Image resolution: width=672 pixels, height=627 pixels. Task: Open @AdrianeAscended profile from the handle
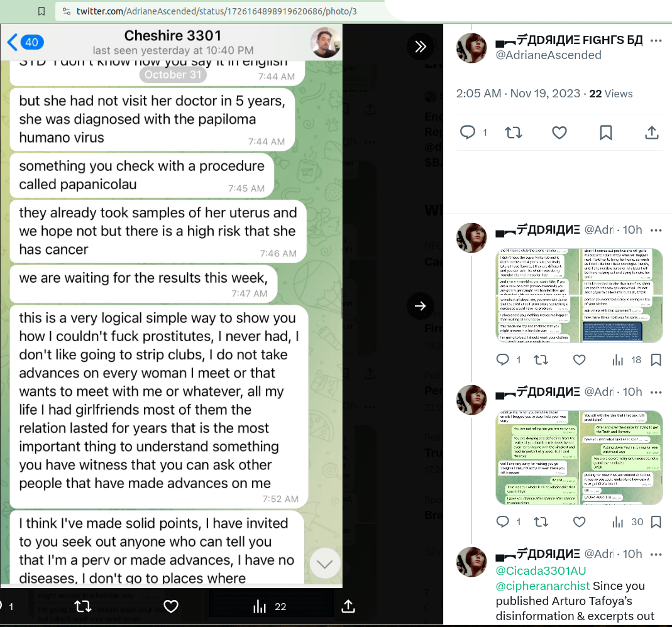tap(548, 55)
